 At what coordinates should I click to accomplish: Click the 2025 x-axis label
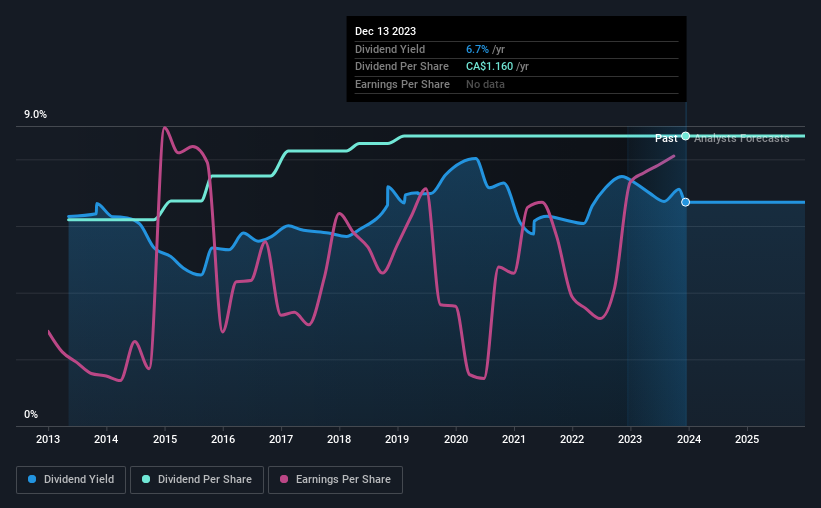pos(747,439)
